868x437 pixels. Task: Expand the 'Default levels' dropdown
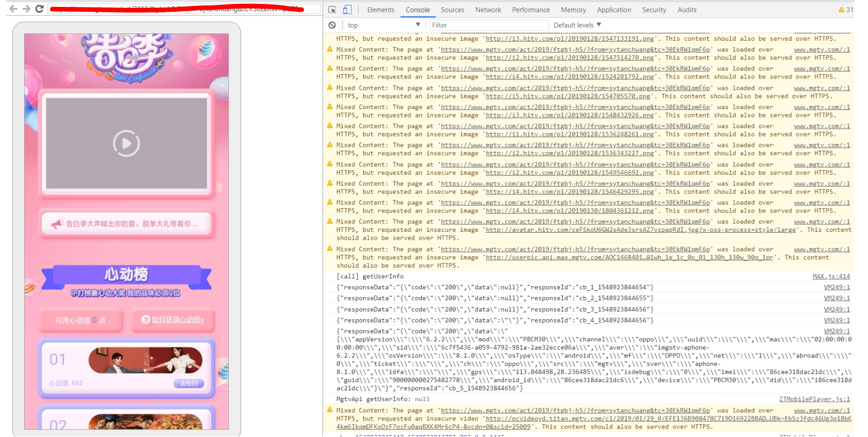[x=577, y=25]
